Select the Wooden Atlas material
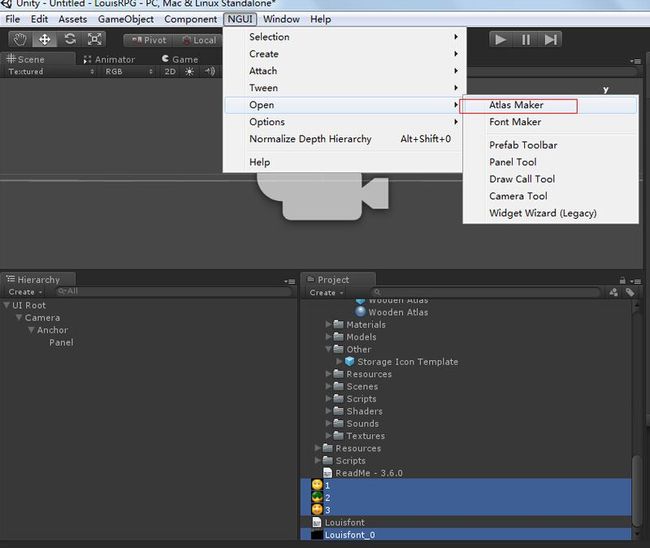This screenshot has height=548, width=650. click(x=392, y=312)
